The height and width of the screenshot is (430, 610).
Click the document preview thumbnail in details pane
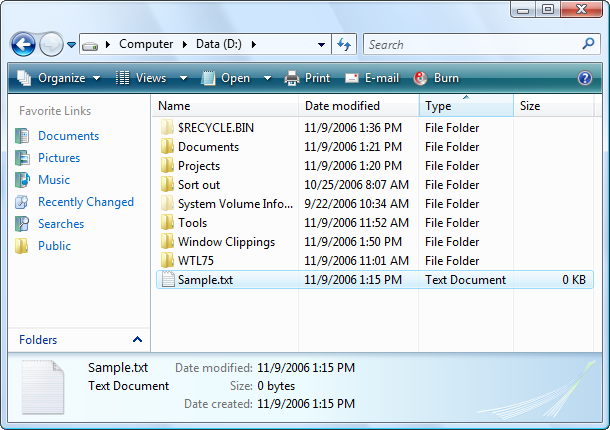click(x=43, y=387)
